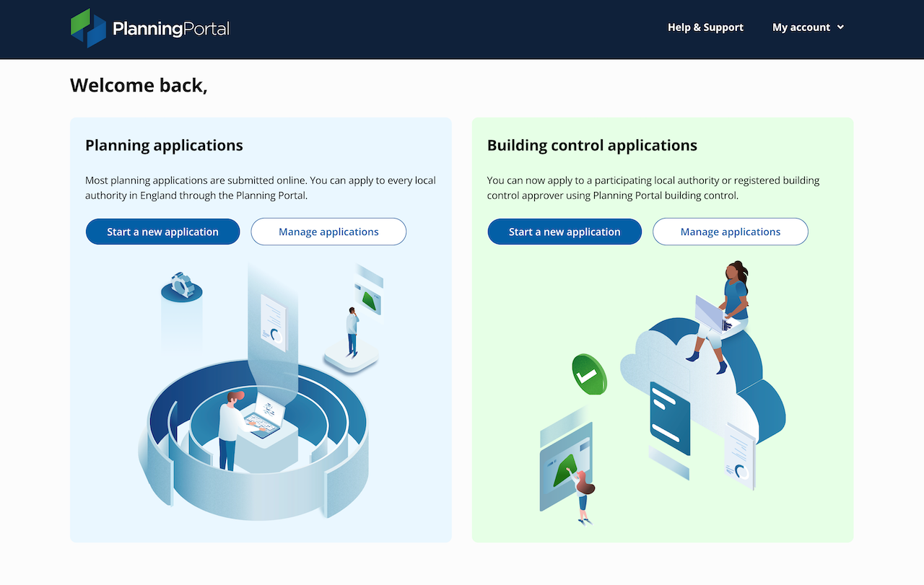Expand the chevron next to My account
This screenshot has width=924, height=585.
pos(840,27)
